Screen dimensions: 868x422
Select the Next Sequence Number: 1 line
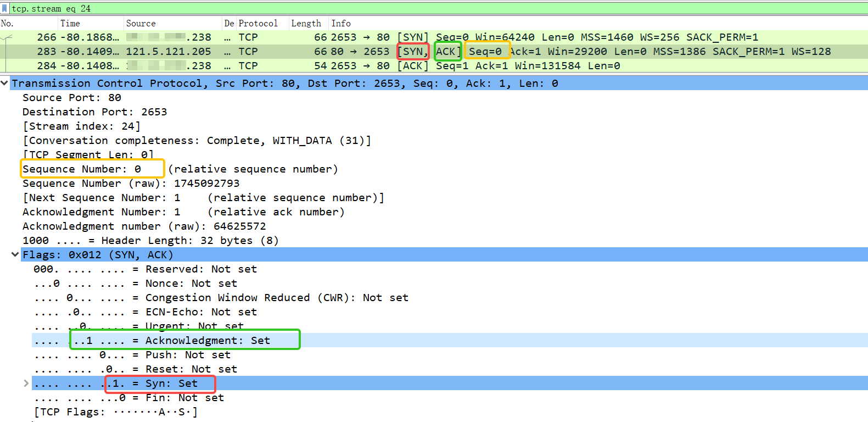pos(203,197)
